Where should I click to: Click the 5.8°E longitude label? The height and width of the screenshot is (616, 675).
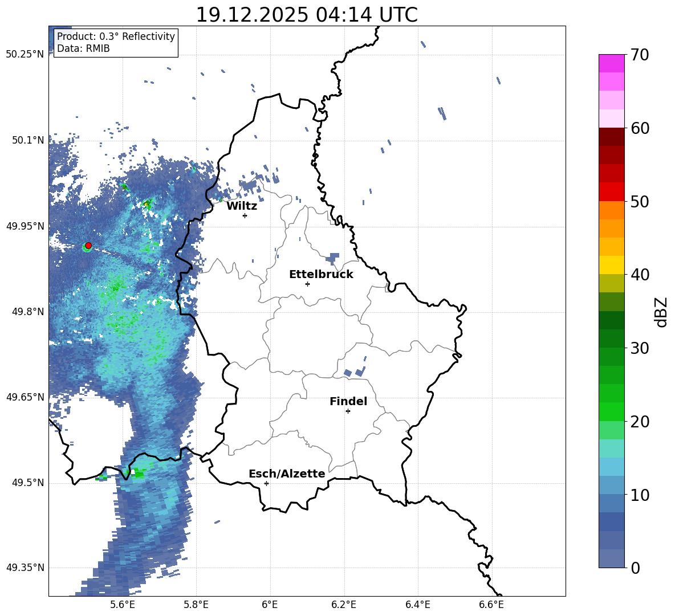pos(196,605)
